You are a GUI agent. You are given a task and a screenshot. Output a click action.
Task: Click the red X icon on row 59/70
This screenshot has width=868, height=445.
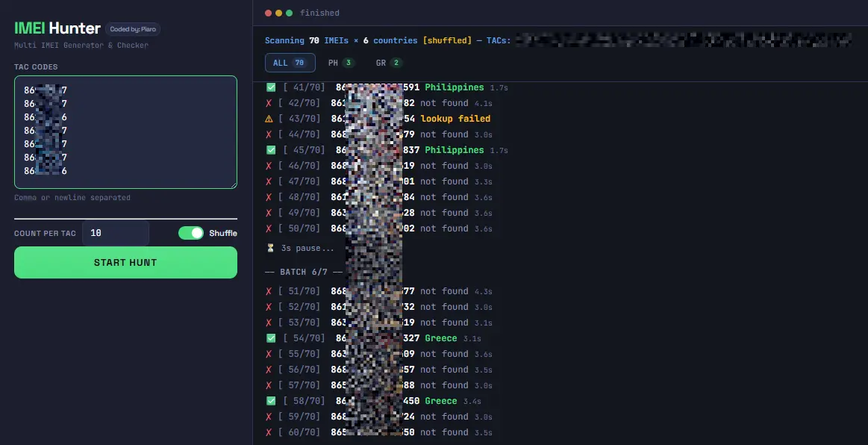269,417
